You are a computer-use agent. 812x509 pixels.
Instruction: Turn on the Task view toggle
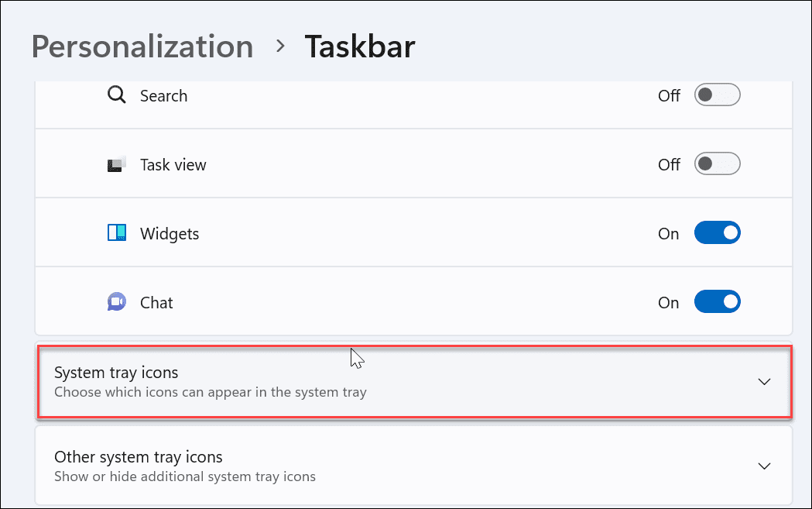coord(718,164)
